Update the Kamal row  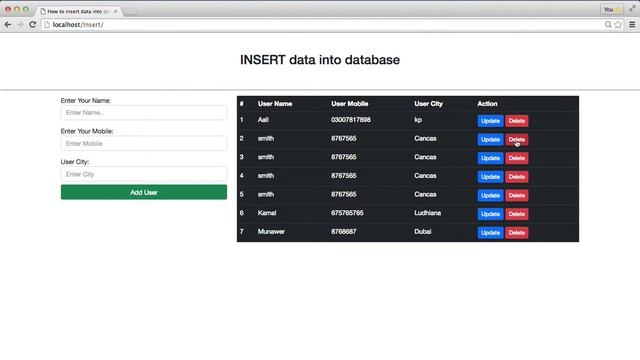coord(490,214)
